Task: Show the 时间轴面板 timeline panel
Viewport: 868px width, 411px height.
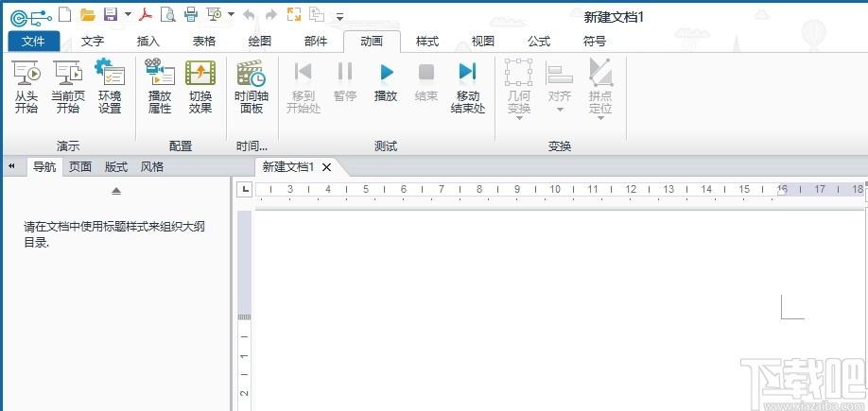Action: (252, 86)
